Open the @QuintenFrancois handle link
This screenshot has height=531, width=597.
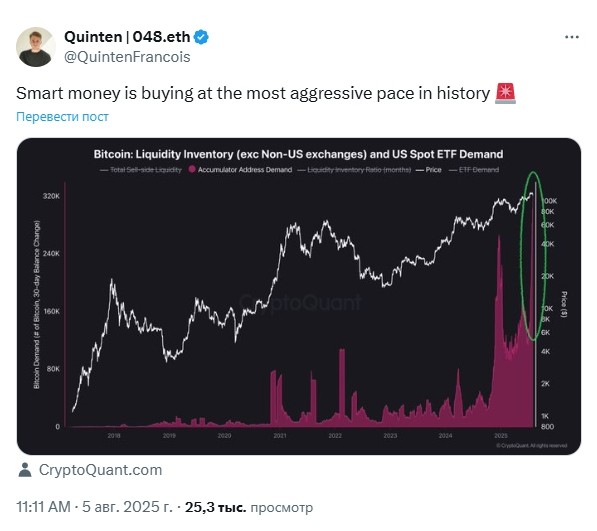[127, 57]
